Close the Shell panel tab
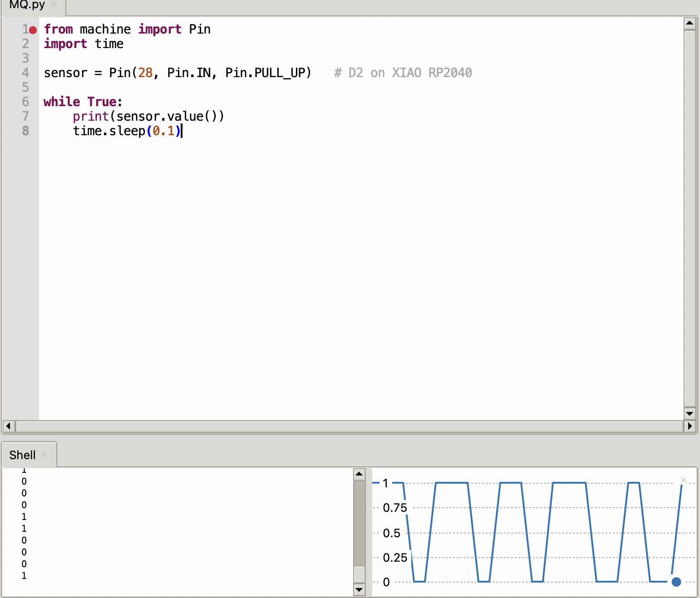The image size is (700, 598). click(44, 455)
